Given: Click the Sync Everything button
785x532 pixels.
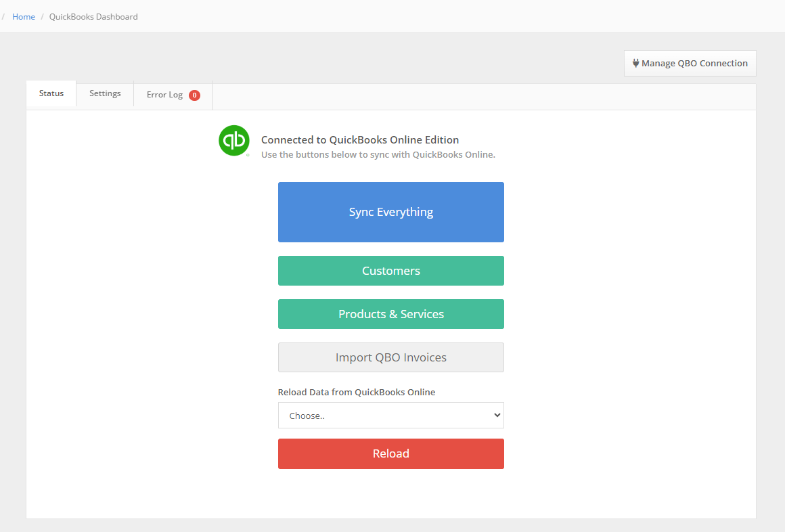Looking at the screenshot, I should pos(391,213).
